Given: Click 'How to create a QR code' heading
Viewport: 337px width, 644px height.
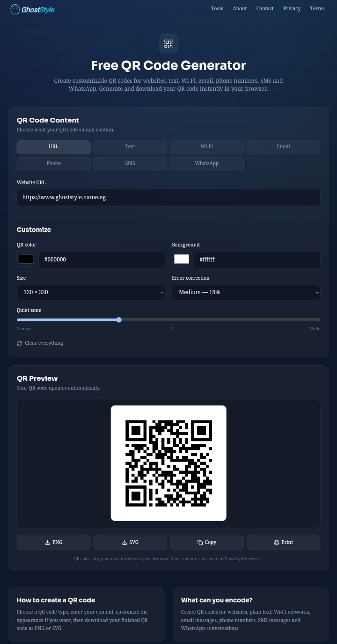Looking at the screenshot, I should click(x=56, y=600).
